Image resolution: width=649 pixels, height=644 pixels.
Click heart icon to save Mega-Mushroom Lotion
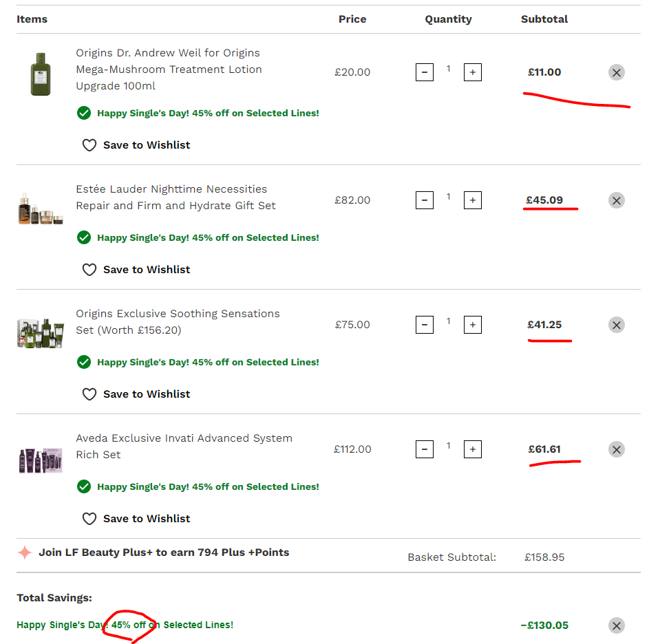[x=89, y=145]
